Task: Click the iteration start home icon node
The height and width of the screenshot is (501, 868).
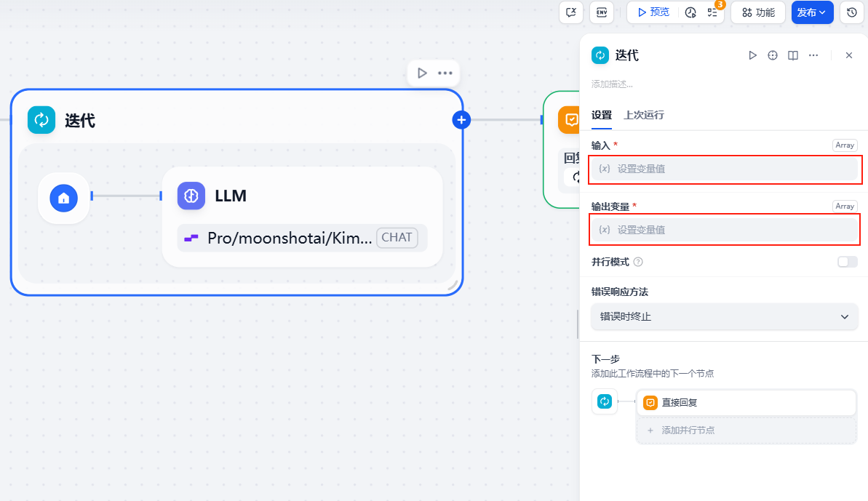Action: pos(64,197)
